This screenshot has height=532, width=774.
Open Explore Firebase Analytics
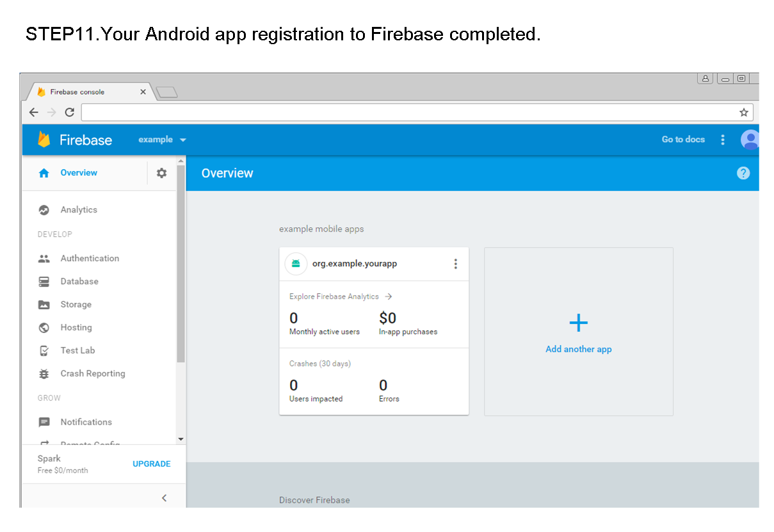click(335, 296)
